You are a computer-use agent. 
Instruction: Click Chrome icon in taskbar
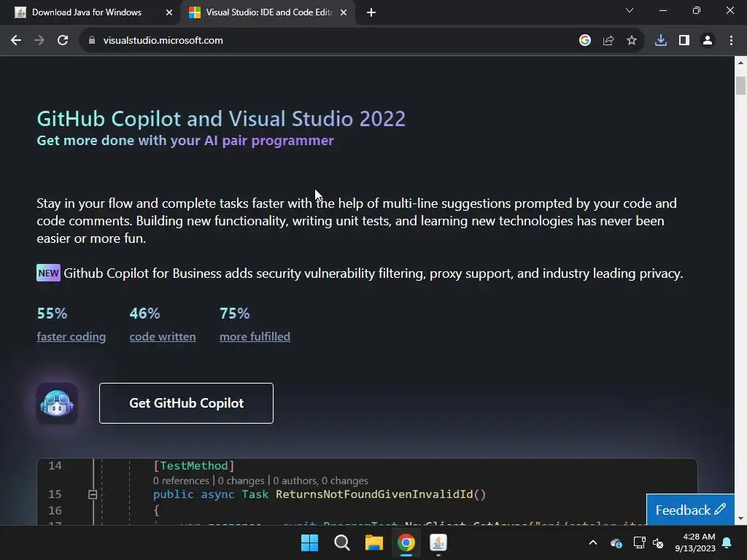[x=406, y=542]
